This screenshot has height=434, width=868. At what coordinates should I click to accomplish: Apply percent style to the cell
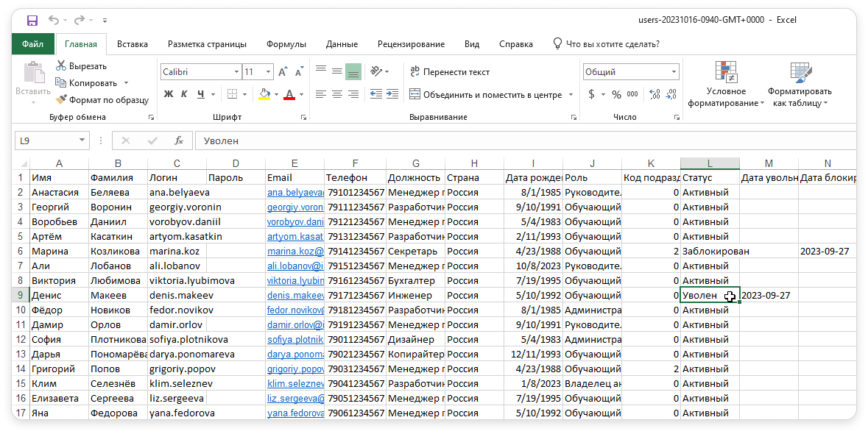[x=617, y=95]
